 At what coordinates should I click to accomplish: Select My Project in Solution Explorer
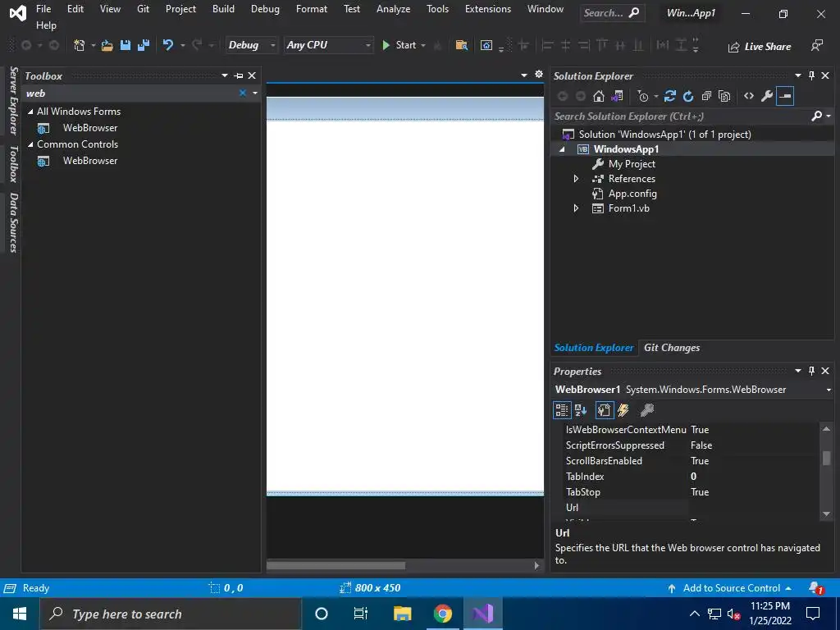click(632, 164)
